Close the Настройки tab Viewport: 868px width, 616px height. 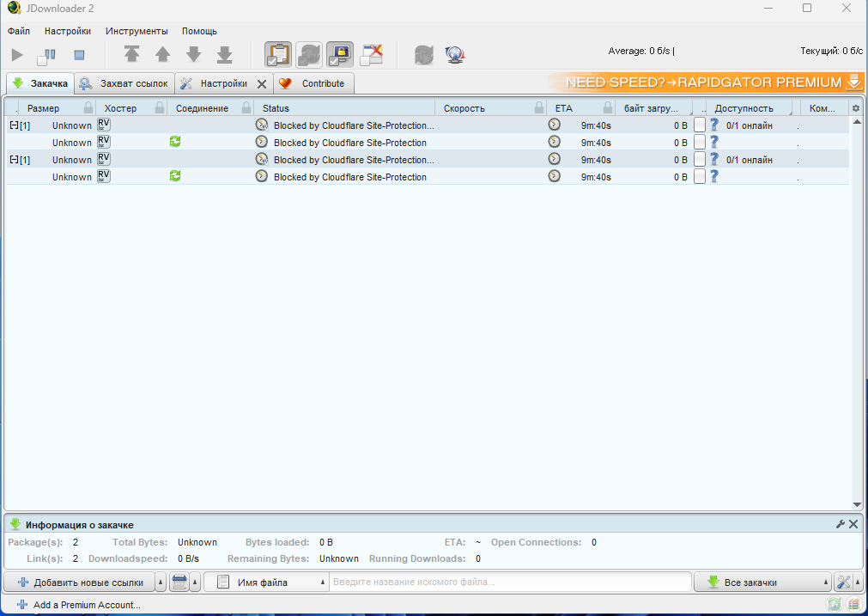point(262,84)
